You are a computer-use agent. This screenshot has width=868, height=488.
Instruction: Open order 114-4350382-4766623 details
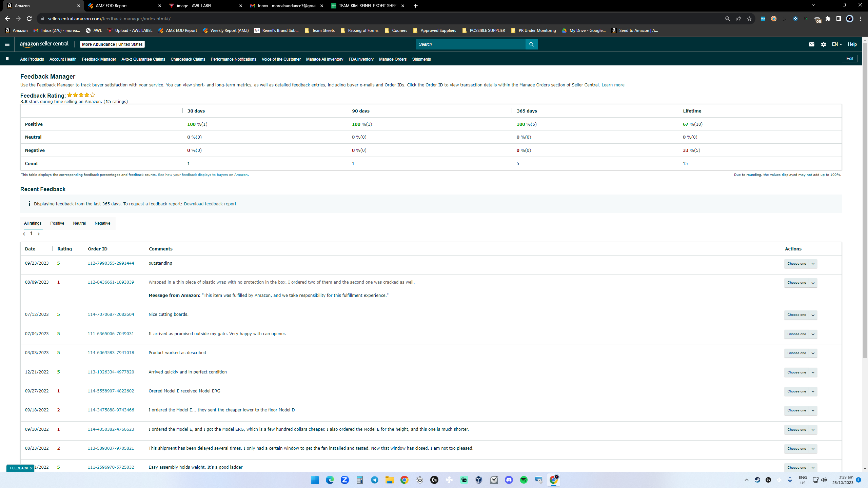click(111, 429)
